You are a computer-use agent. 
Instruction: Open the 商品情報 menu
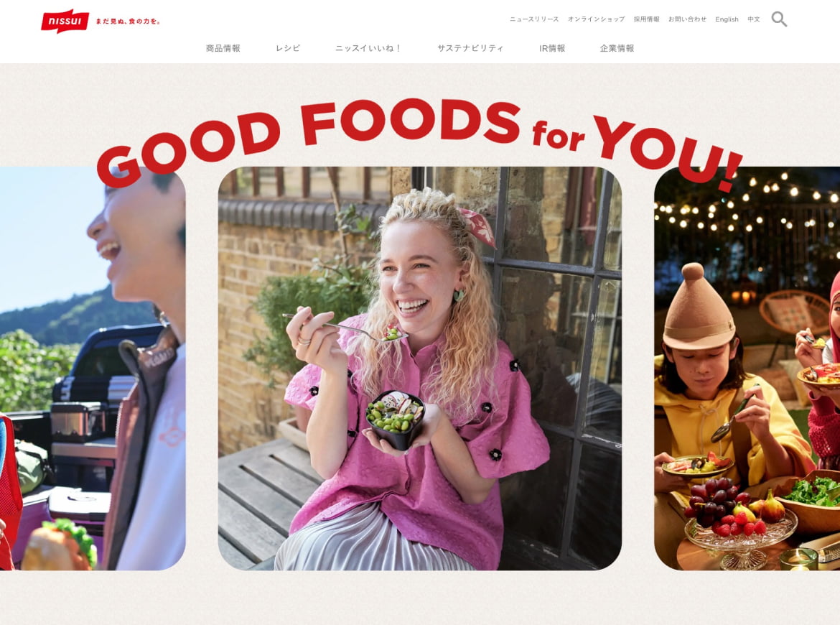[223, 48]
